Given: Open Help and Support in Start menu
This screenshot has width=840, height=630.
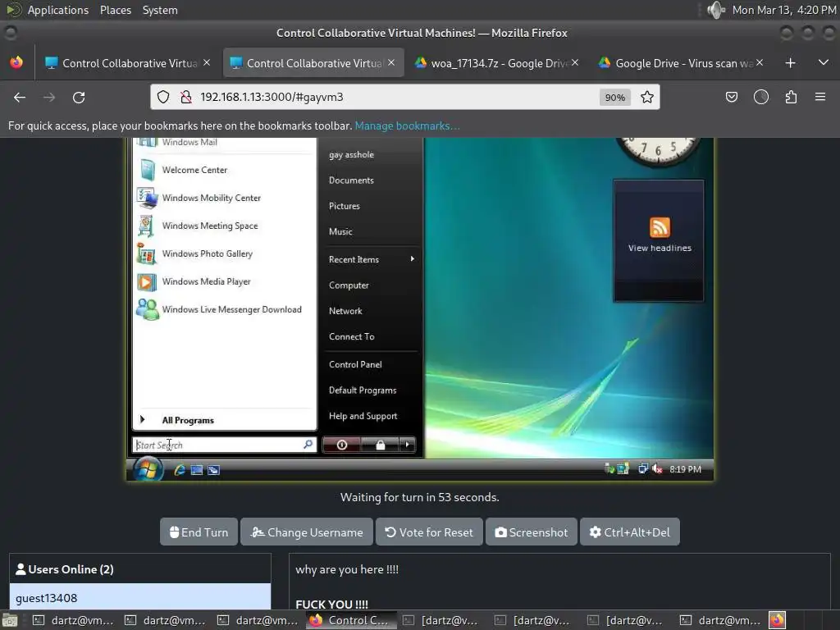Looking at the screenshot, I should (363, 416).
